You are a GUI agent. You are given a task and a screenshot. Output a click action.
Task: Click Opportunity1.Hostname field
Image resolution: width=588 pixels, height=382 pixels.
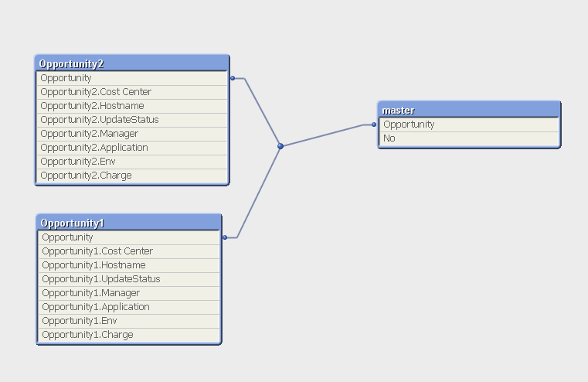129,265
